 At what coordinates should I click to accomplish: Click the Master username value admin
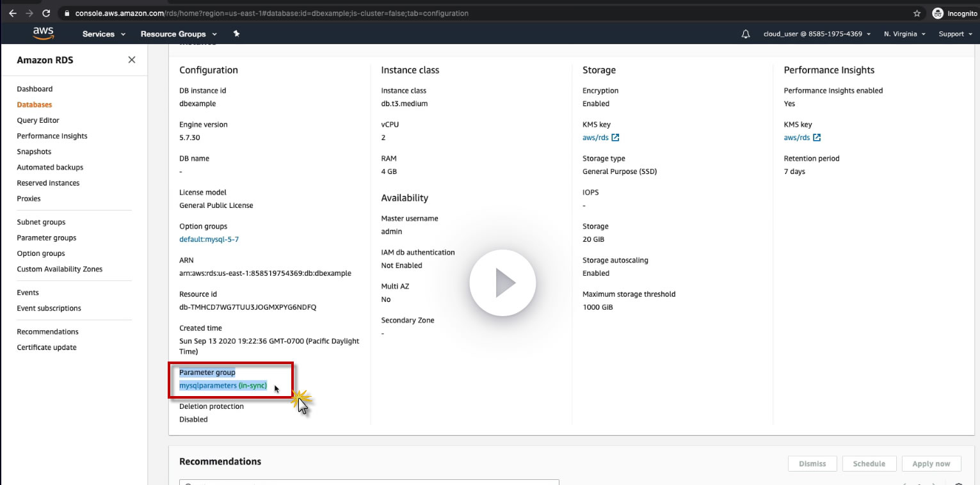392,232
